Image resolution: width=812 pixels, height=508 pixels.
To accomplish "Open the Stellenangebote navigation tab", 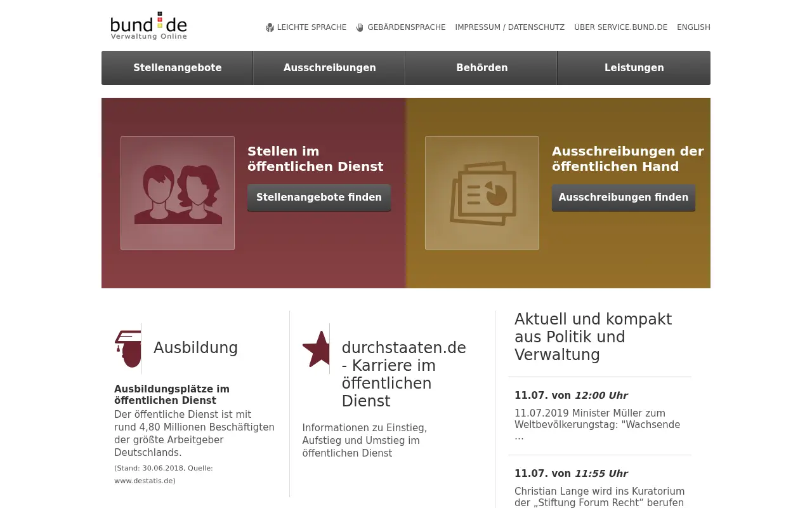I will click(x=177, y=68).
